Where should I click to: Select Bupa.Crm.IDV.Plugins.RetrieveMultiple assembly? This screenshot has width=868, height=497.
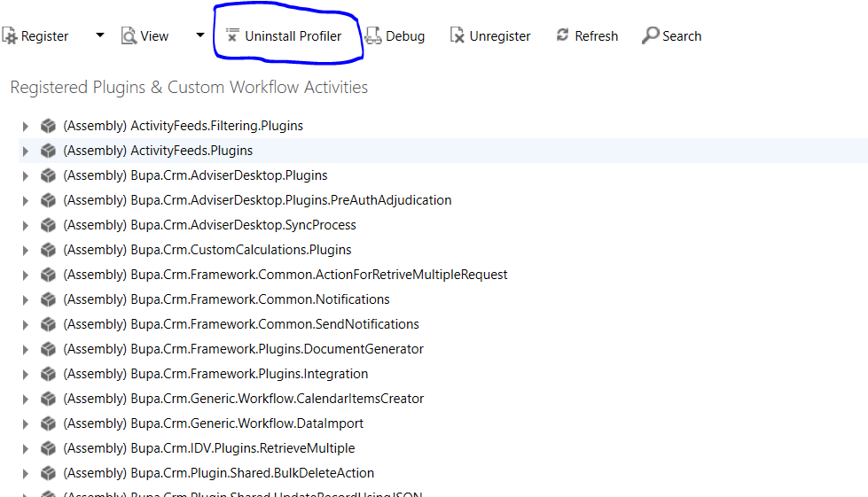pos(208,448)
